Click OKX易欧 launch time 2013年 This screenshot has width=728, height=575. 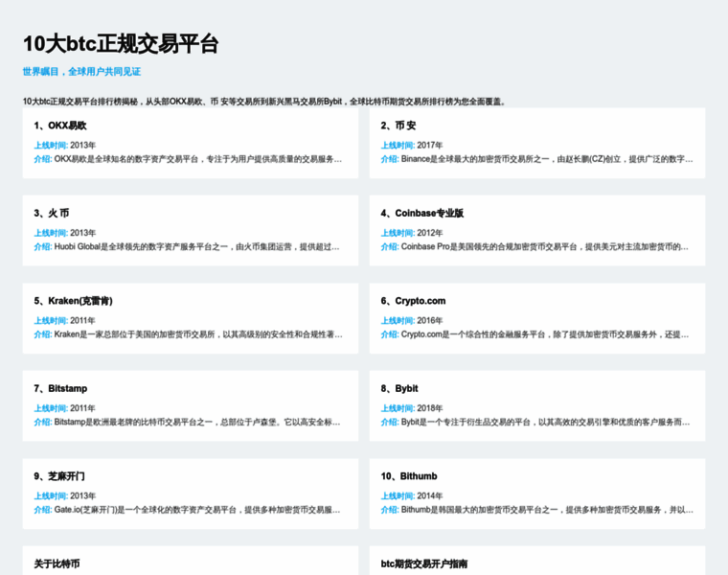pos(82,146)
